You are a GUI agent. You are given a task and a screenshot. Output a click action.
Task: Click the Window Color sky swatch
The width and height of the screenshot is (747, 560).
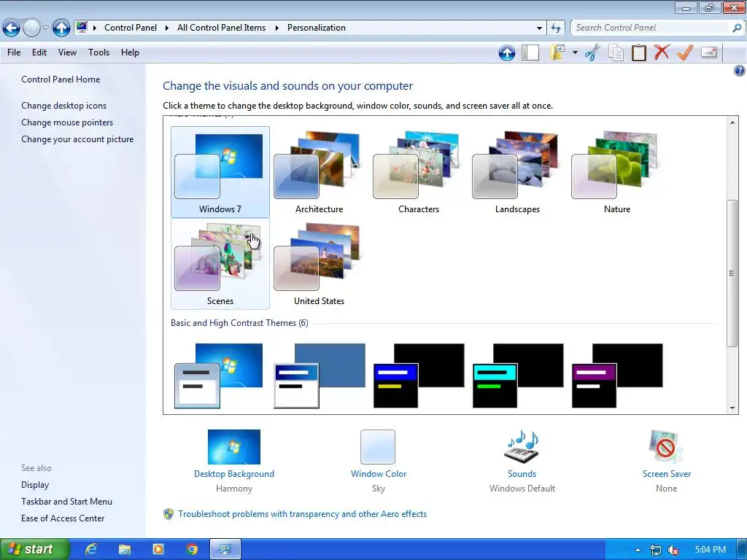(x=378, y=447)
